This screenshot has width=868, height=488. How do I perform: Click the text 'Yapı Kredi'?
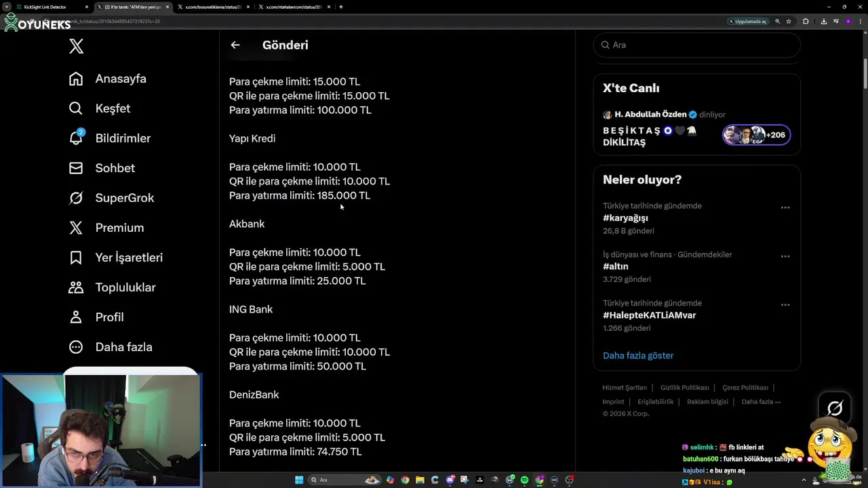252,138
